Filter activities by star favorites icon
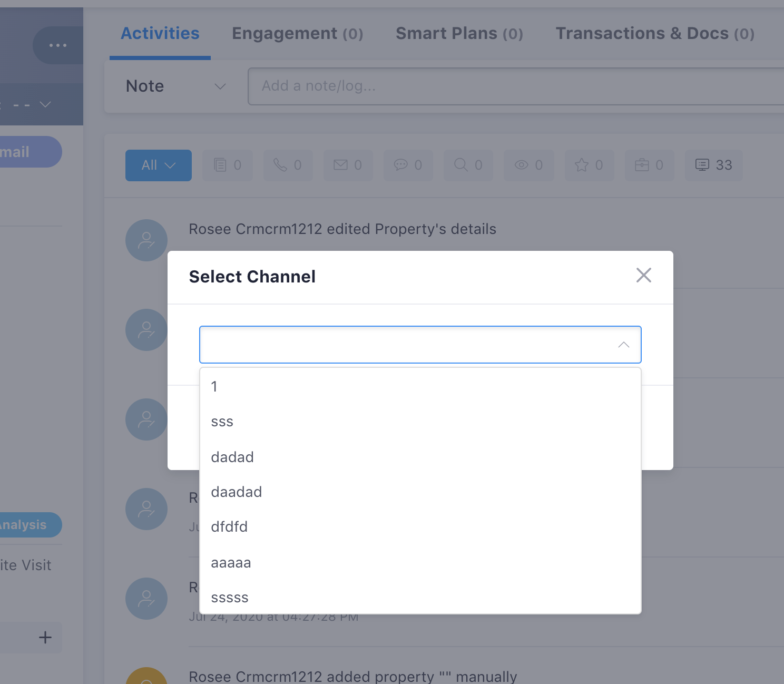 coord(589,165)
